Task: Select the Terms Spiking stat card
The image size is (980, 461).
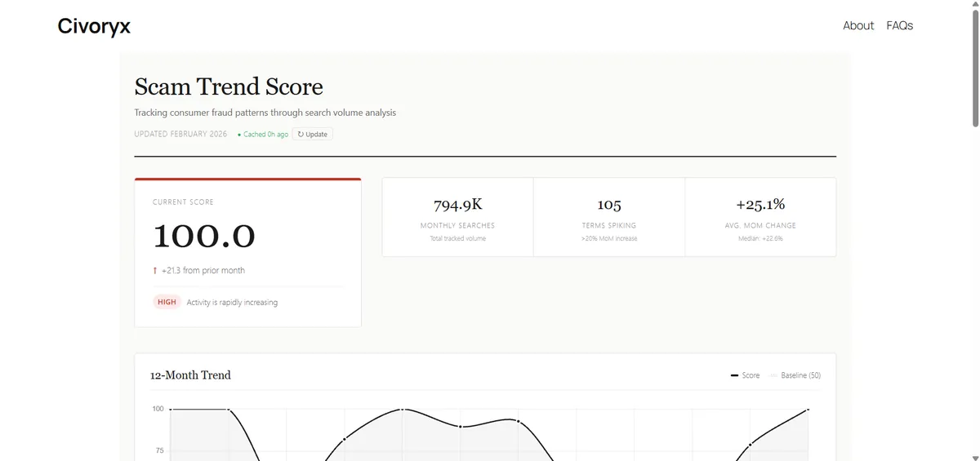Action: 609,217
